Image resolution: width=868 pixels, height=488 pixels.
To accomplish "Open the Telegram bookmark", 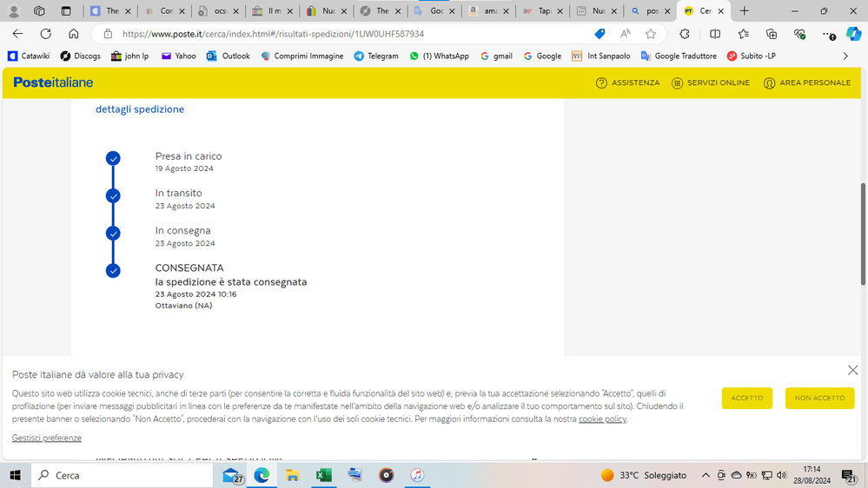I will tap(376, 56).
